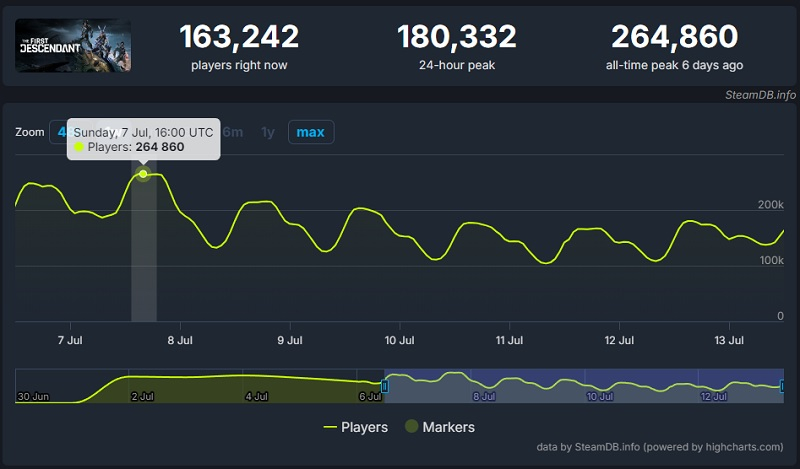The width and height of the screenshot is (800, 469).
Task: Click the '7 Jul' x-axis label
Action: tap(70, 340)
